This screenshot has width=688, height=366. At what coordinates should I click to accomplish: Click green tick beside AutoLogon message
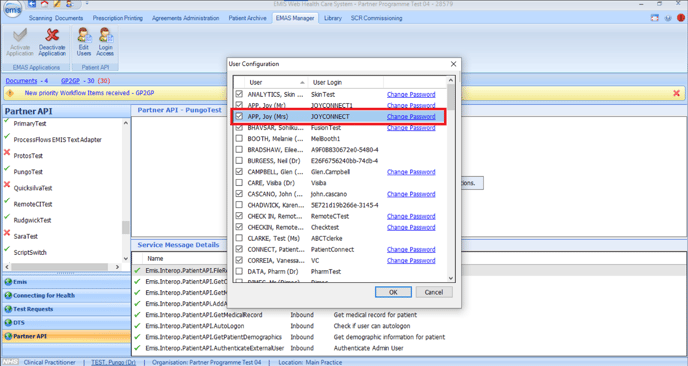[138, 326]
